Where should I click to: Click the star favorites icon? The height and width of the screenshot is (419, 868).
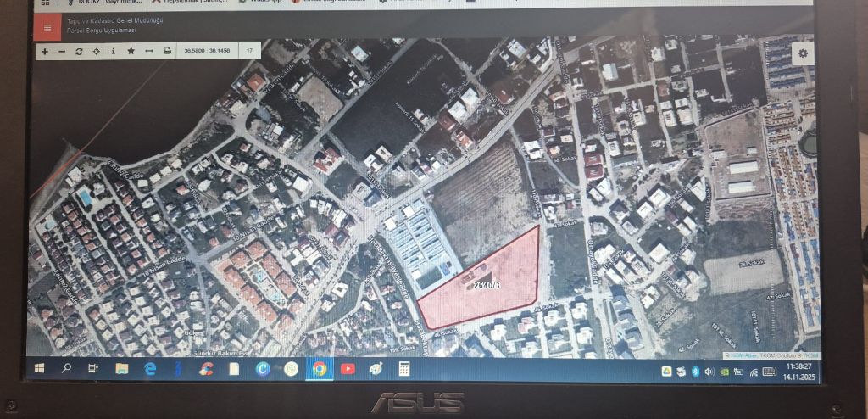[131, 52]
